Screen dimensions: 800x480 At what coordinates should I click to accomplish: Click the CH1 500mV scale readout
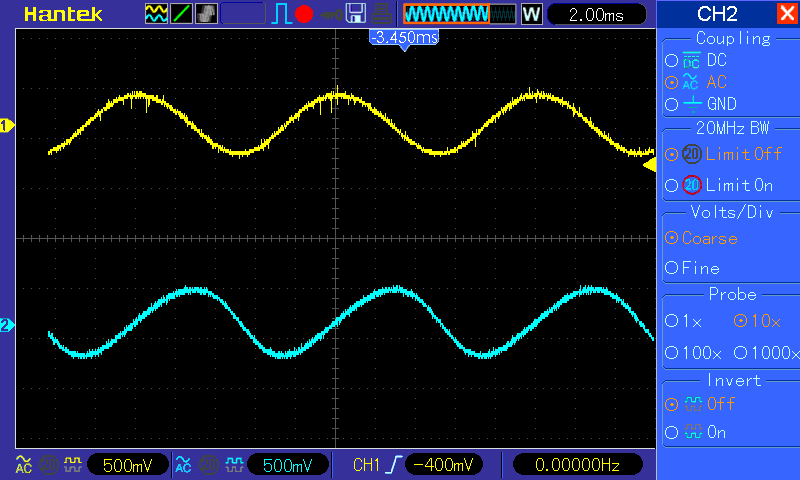[x=128, y=465]
